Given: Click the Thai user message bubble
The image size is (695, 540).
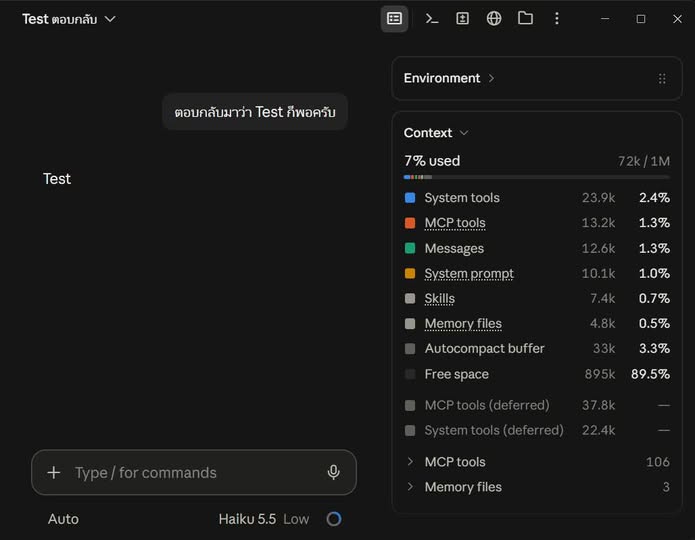Looking at the screenshot, I should (255, 112).
